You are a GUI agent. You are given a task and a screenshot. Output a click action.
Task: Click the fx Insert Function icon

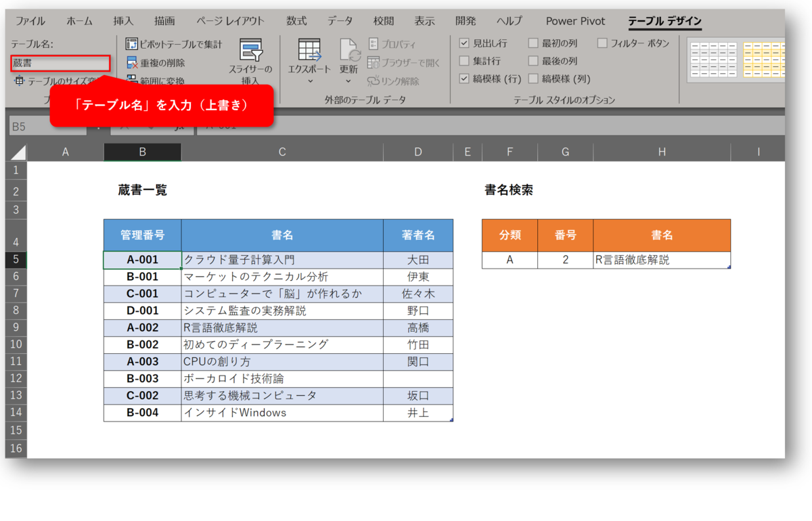tap(179, 127)
